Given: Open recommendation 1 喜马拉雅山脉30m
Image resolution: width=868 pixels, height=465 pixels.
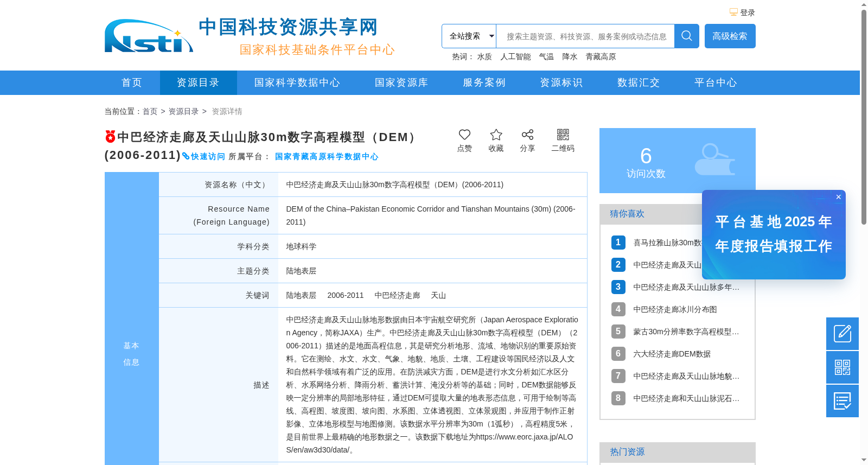Looking at the screenshot, I should tap(667, 243).
